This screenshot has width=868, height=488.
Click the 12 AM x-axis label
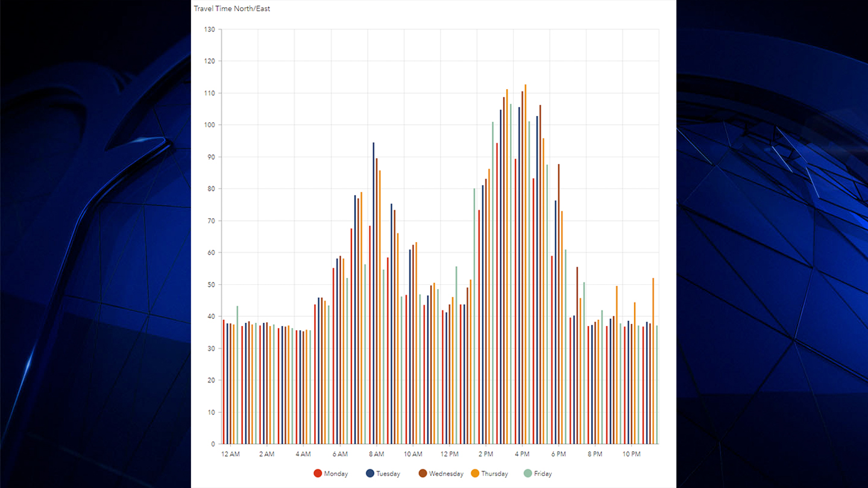point(230,454)
